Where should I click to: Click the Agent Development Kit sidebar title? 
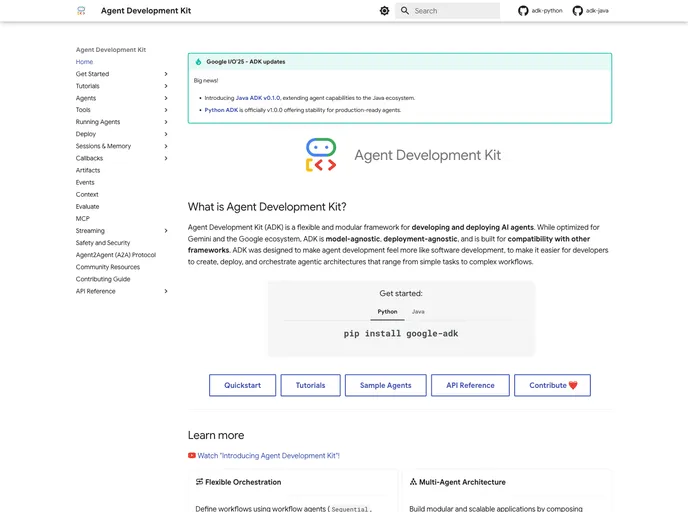(x=111, y=50)
